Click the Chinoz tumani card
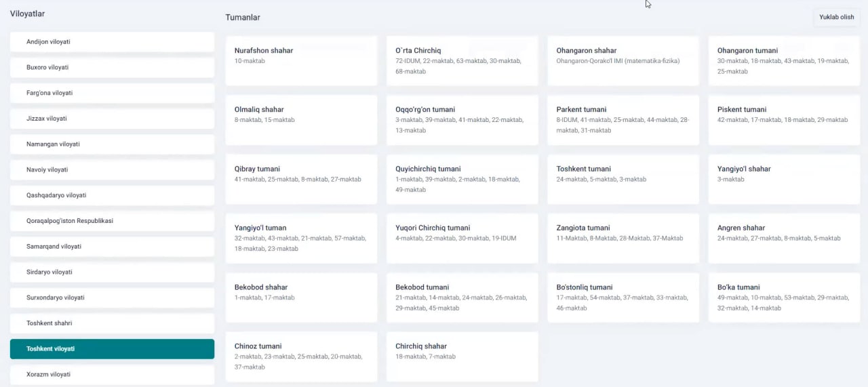Viewport: 868px width, 387px height. point(301,357)
